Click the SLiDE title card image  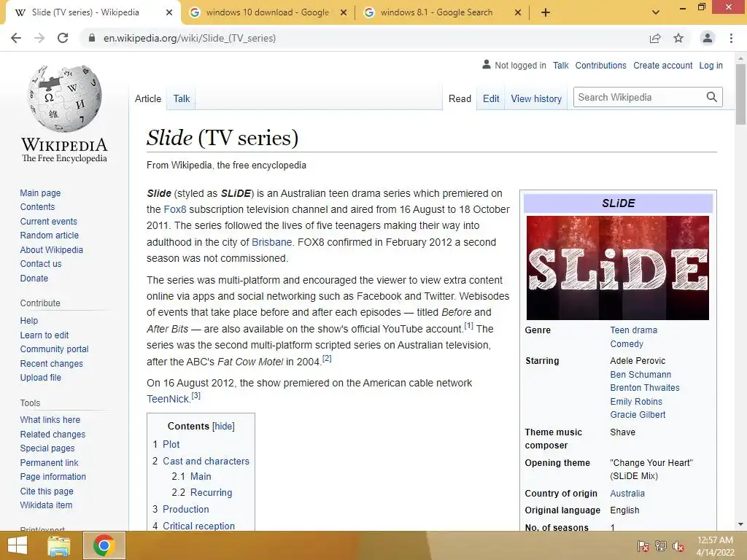(x=617, y=268)
